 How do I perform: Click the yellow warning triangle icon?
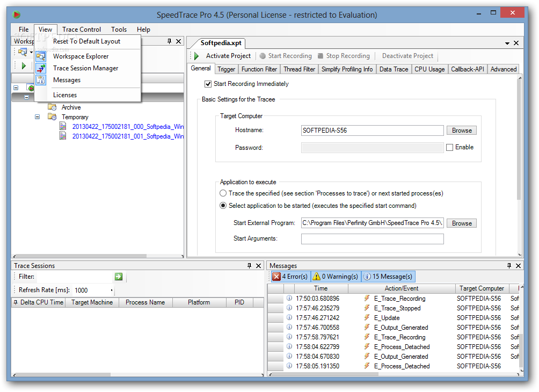tap(317, 277)
